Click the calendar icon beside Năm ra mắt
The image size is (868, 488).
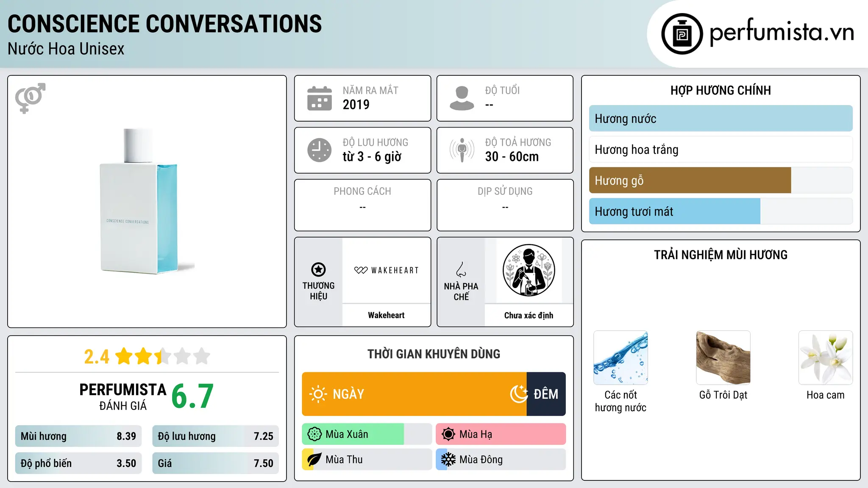click(320, 98)
